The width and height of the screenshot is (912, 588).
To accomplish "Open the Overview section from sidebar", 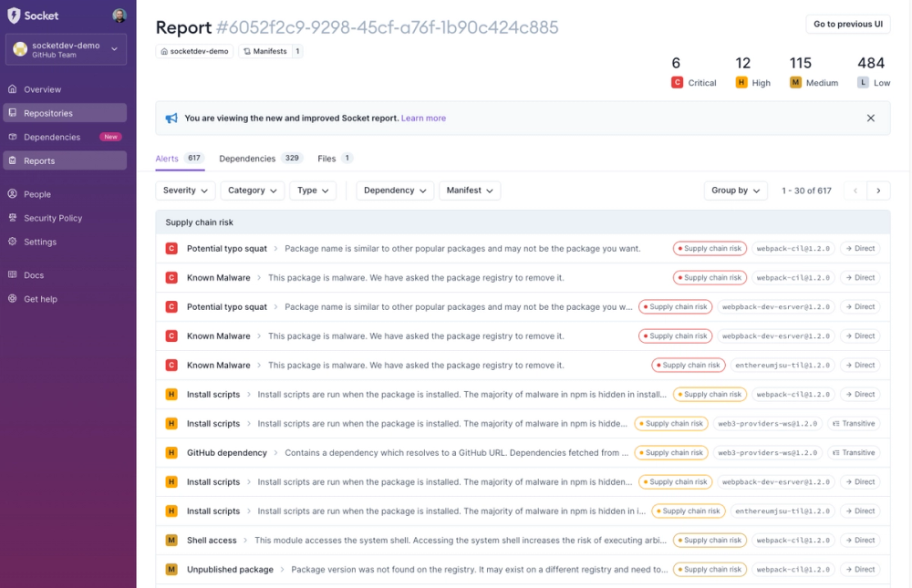I will [41, 88].
